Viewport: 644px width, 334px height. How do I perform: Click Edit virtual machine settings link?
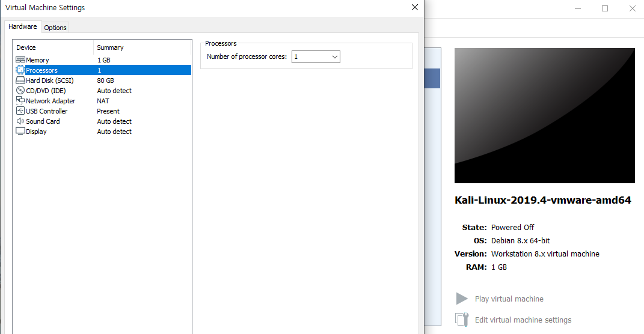(523, 320)
